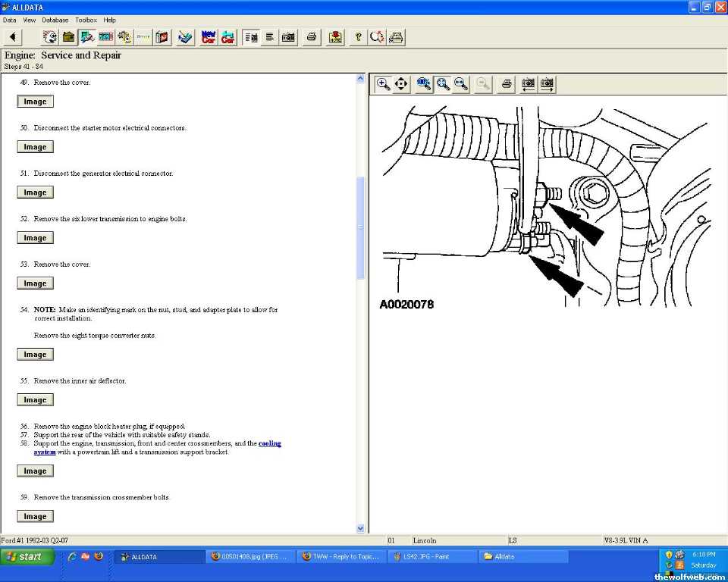Set image zoom to 100%

click(424, 84)
